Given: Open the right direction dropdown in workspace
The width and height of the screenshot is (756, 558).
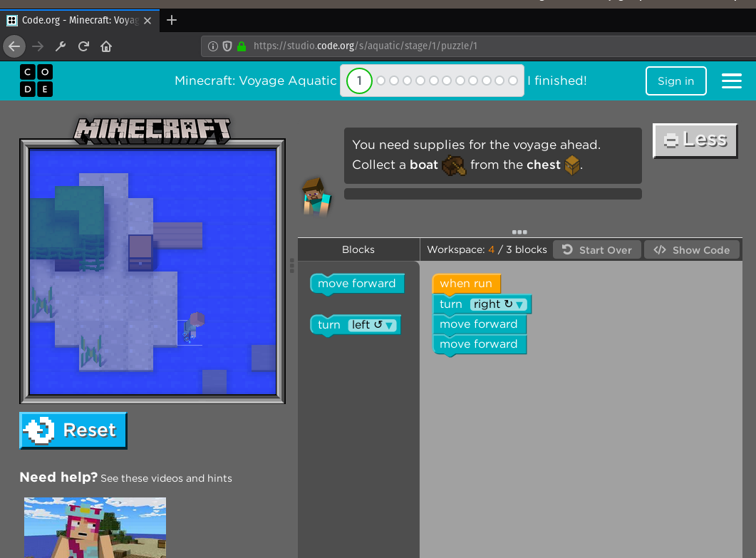Looking at the screenshot, I should tap(498, 304).
